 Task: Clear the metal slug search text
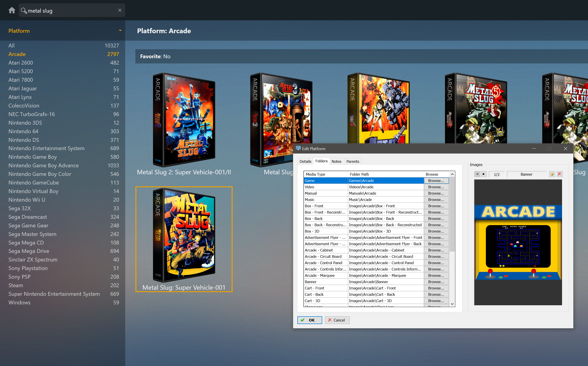(x=120, y=10)
